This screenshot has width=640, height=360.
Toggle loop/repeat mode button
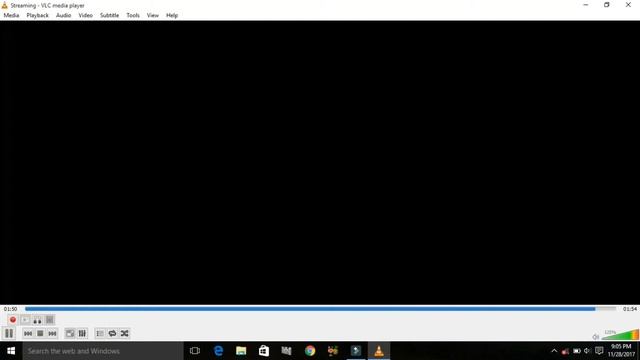tap(112, 333)
